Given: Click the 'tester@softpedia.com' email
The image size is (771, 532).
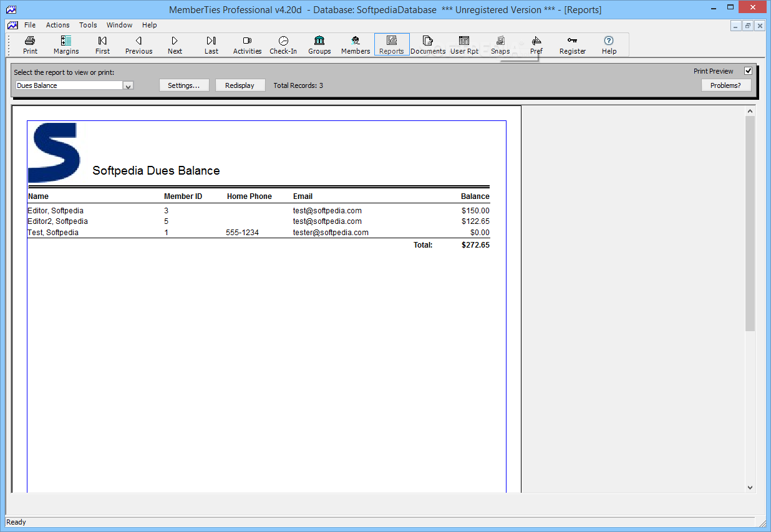Looking at the screenshot, I should coord(331,233).
